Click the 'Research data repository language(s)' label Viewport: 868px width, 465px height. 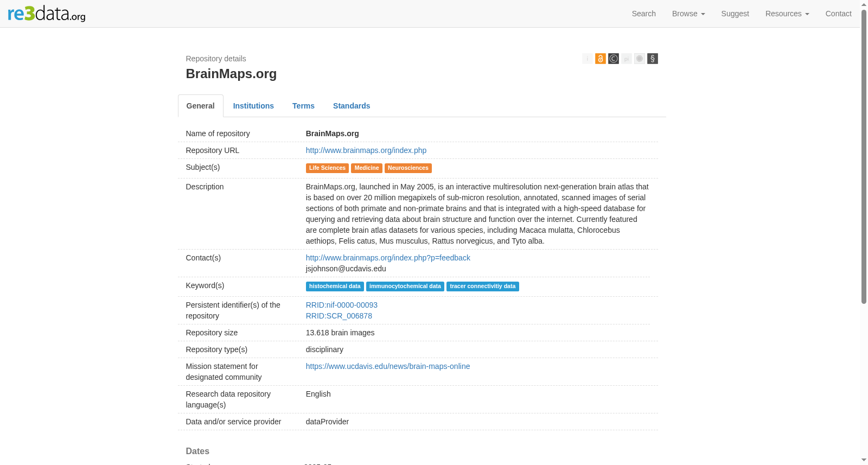tap(228, 399)
